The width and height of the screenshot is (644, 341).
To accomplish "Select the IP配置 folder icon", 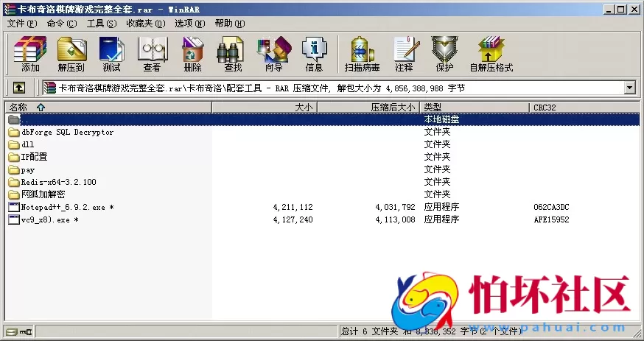I will [14, 157].
